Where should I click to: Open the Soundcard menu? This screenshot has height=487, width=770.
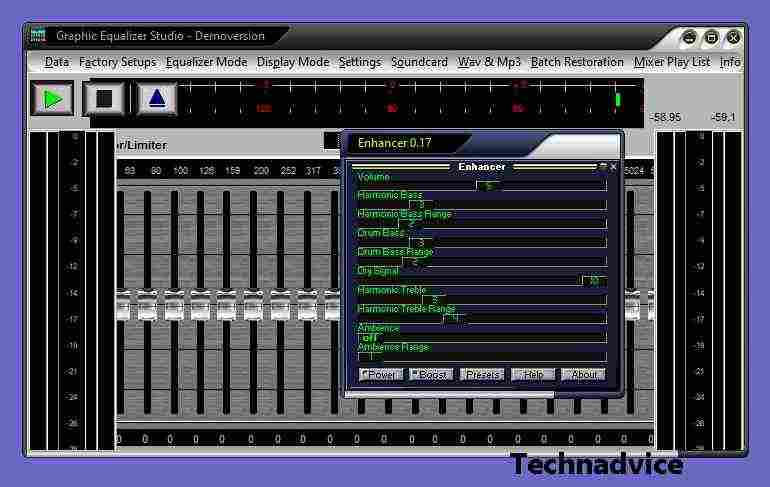419,62
